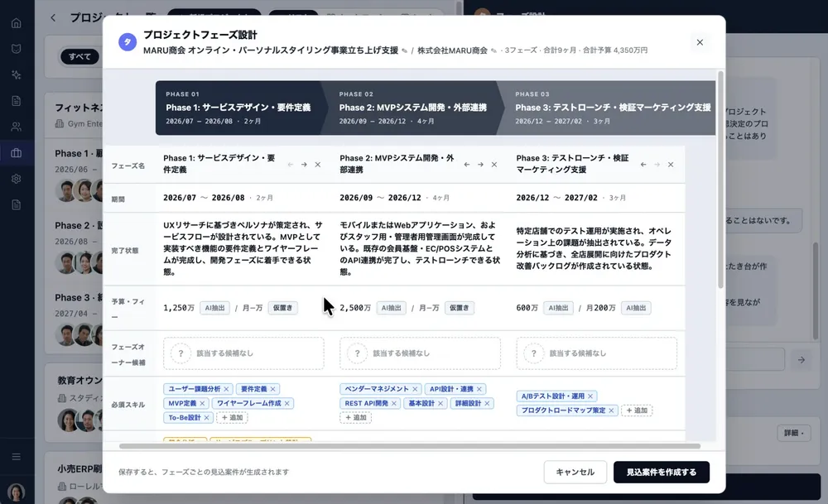This screenshot has width=828, height=504.
Task: Move Phase 1 column left
Action: (291, 165)
